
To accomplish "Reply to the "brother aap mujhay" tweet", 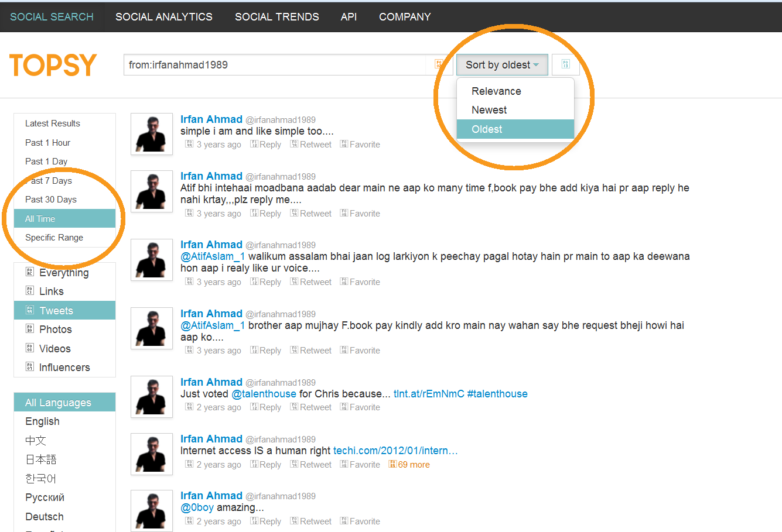I will [x=266, y=351].
